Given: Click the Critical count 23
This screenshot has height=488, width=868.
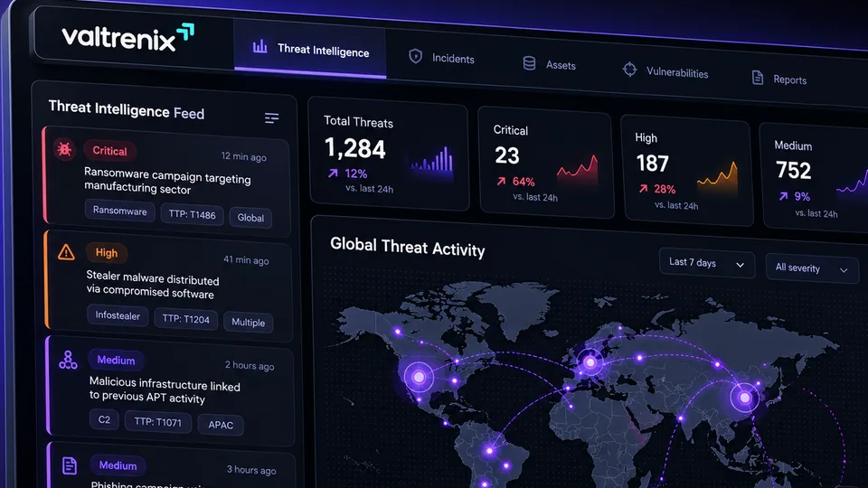Looking at the screenshot, I should [507, 155].
